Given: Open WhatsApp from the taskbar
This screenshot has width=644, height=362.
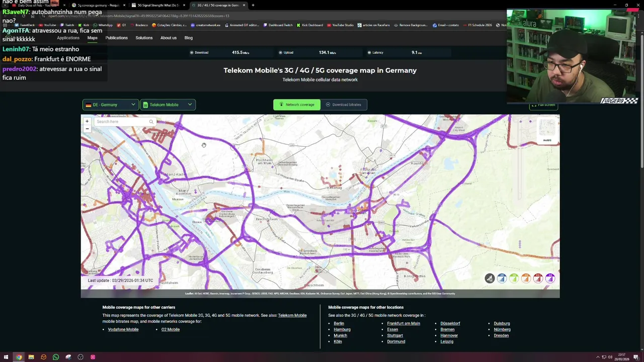Looking at the screenshot, I should 56,357.
